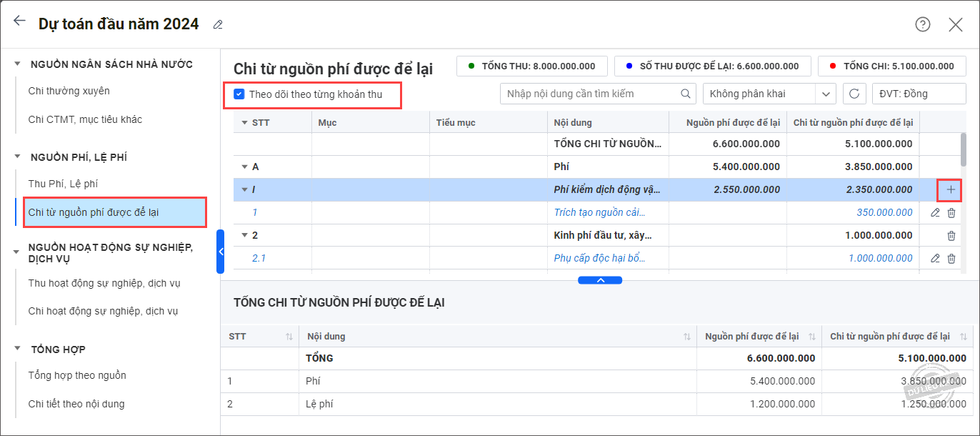Image resolution: width=980 pixels, height=436 pixels.
Task: Click the search magnifier icon
Action: [685, 94]
